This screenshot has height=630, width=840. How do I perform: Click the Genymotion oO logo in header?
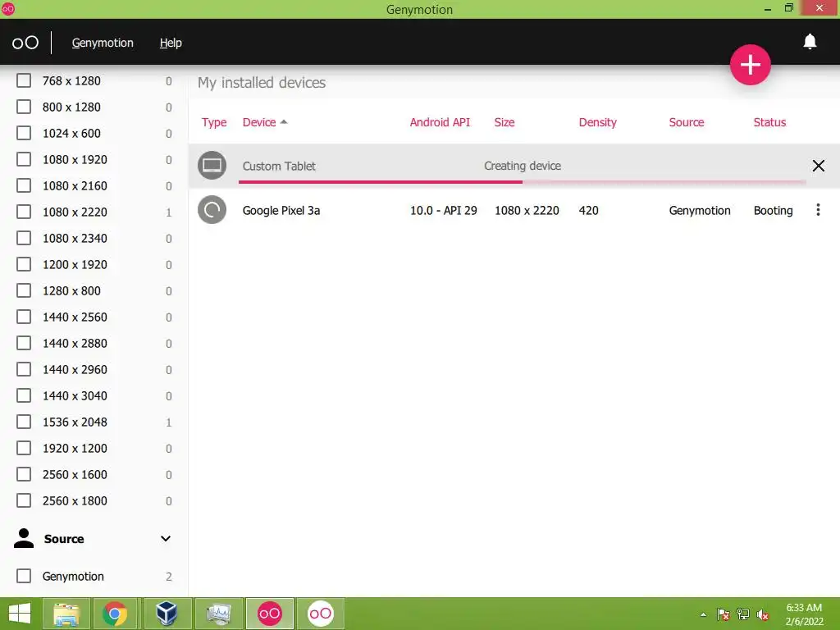(x=25, y=43)
